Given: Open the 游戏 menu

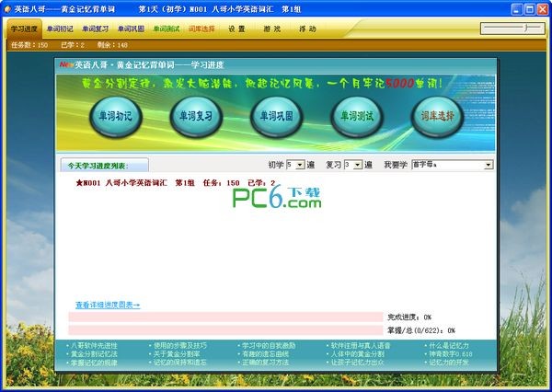Looking at the screenshot, I should [x=272, y=29].
